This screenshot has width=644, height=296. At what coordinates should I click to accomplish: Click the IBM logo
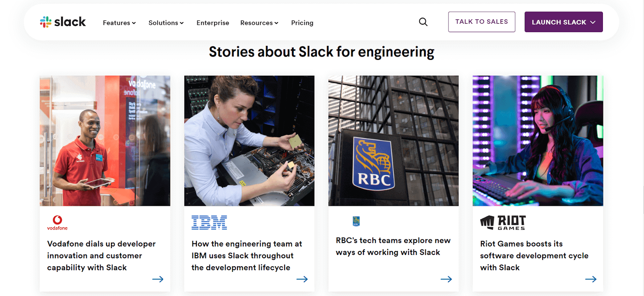click(209, 222)
